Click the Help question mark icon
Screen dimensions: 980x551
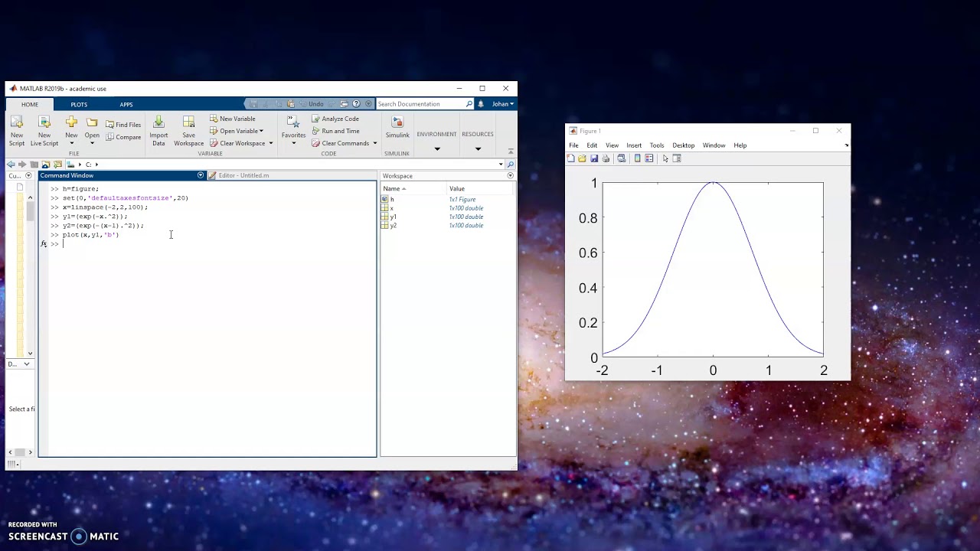coord(356,104)
